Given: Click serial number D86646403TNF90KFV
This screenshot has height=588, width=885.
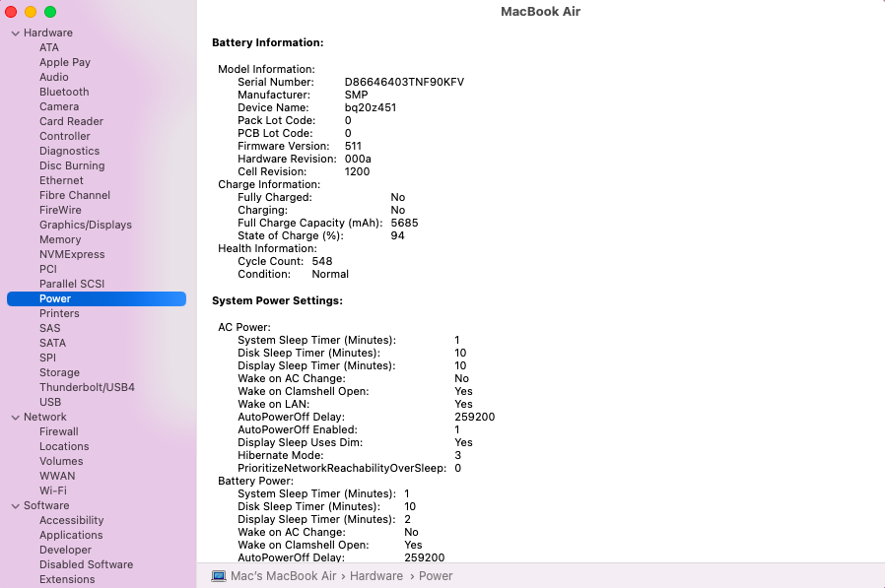Looking at the screenshot, I should (x=404, y=82).
